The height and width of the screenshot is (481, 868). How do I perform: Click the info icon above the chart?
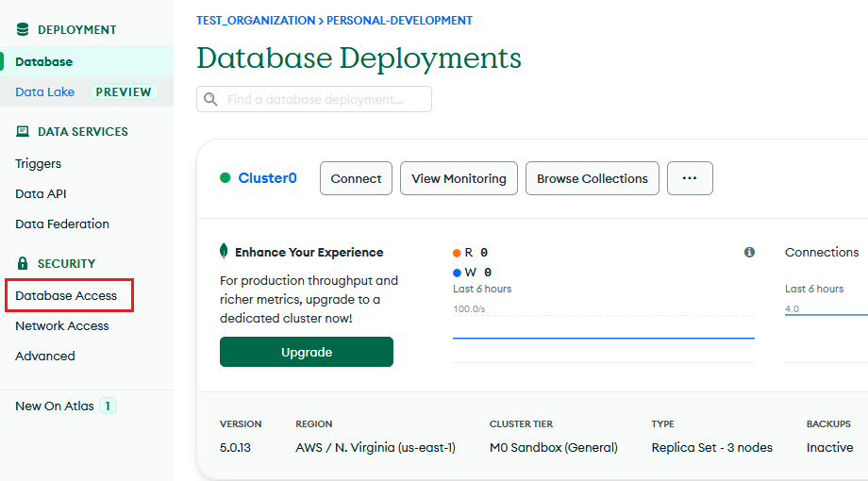(x=749, y=252)
